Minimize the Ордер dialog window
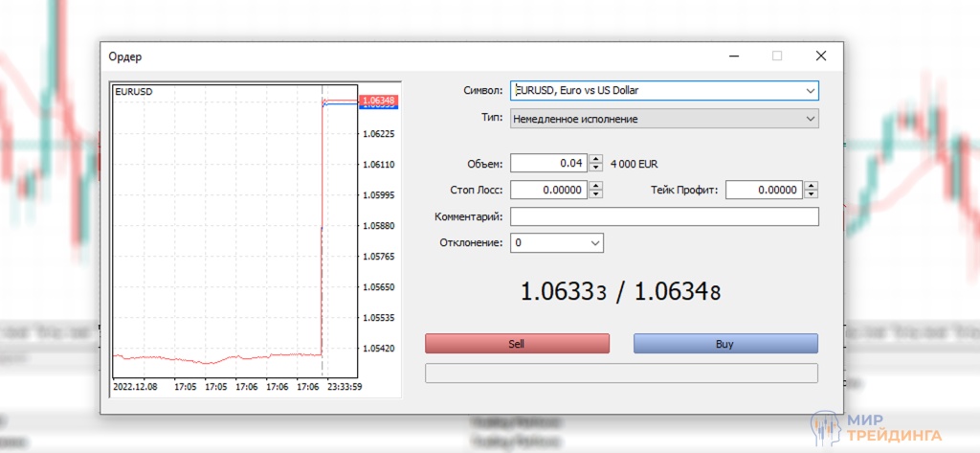This screenshot has height=453, width=980. (x=732, y=57)
